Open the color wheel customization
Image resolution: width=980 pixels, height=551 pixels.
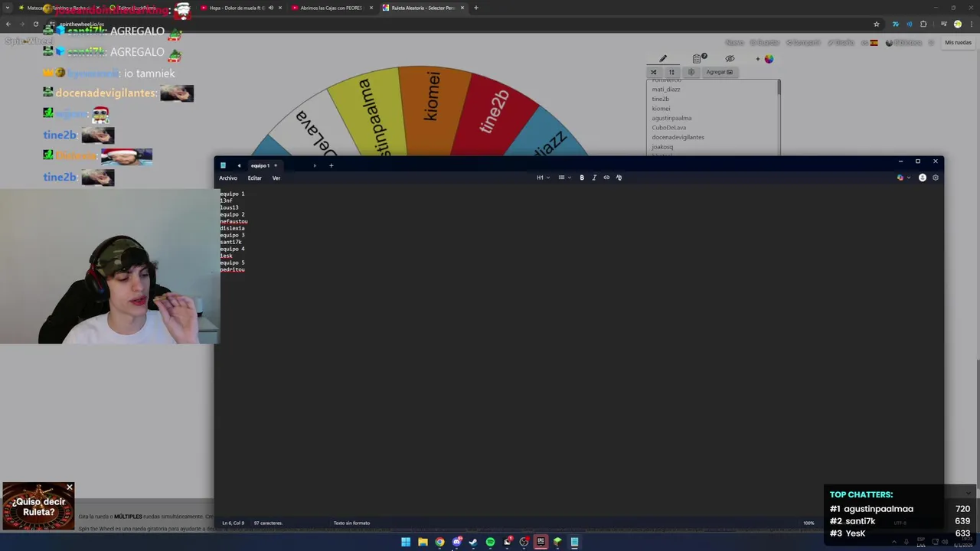(769, 59)
